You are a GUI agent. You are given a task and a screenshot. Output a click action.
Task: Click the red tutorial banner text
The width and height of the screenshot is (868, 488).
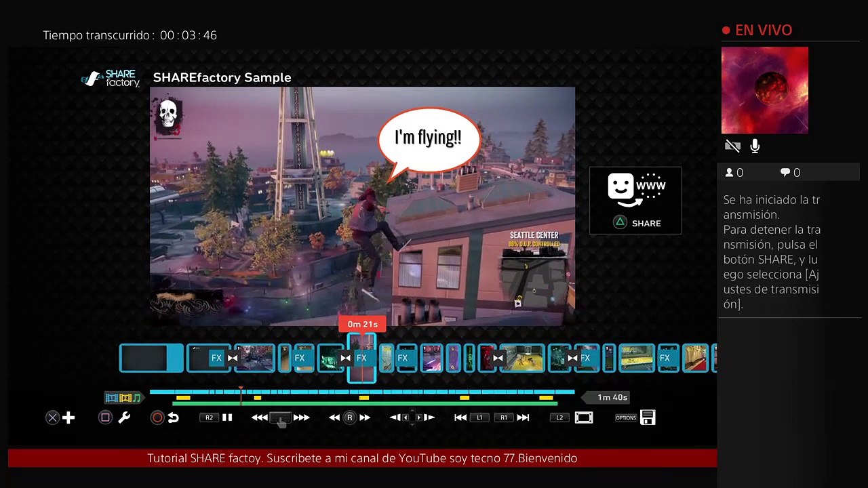coord(362,458)
